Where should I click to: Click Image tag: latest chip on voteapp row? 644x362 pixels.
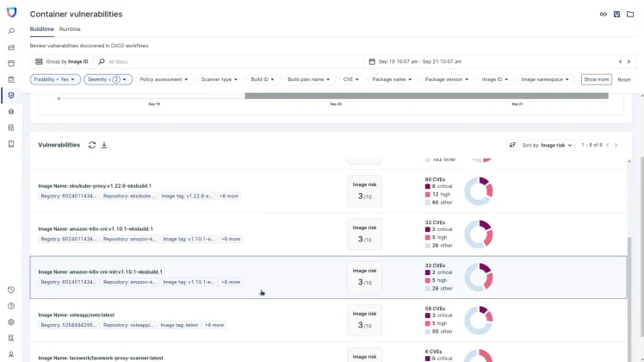coord(179,325)
